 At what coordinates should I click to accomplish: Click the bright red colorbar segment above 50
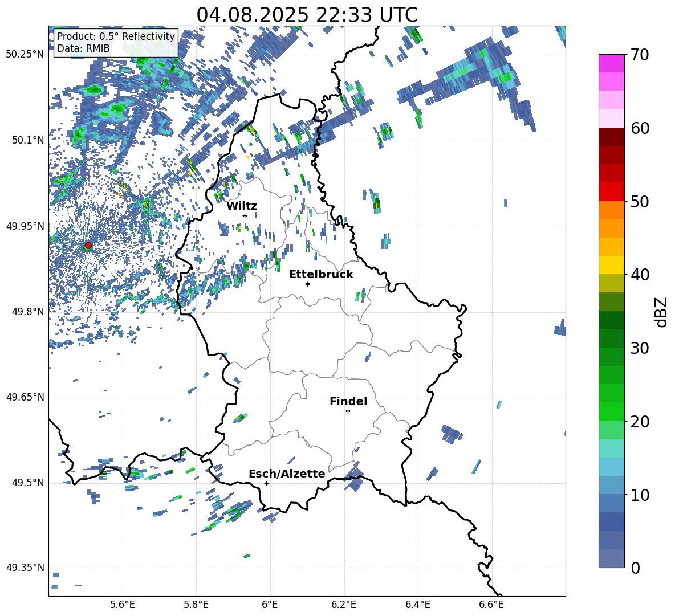coord(612,192)
